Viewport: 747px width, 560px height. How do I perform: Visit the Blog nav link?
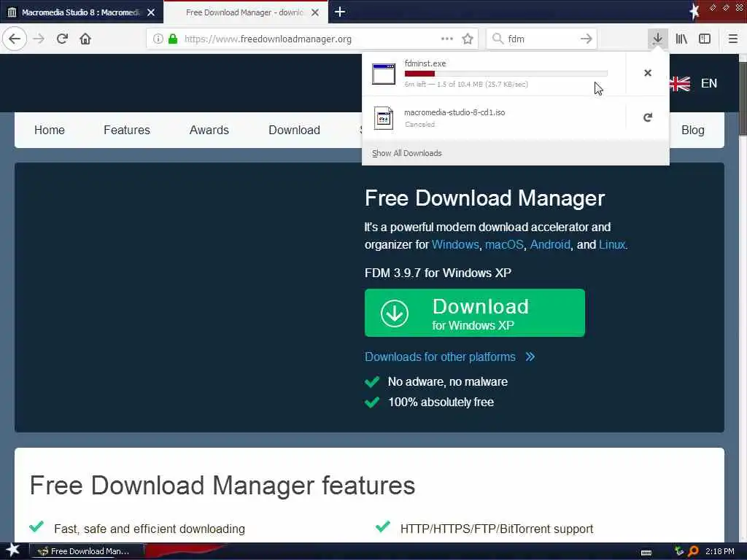[x=693, y=130]
